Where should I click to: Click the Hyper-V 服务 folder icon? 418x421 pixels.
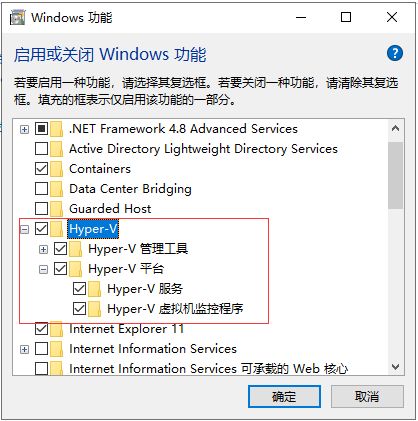[x=95, y=289]
